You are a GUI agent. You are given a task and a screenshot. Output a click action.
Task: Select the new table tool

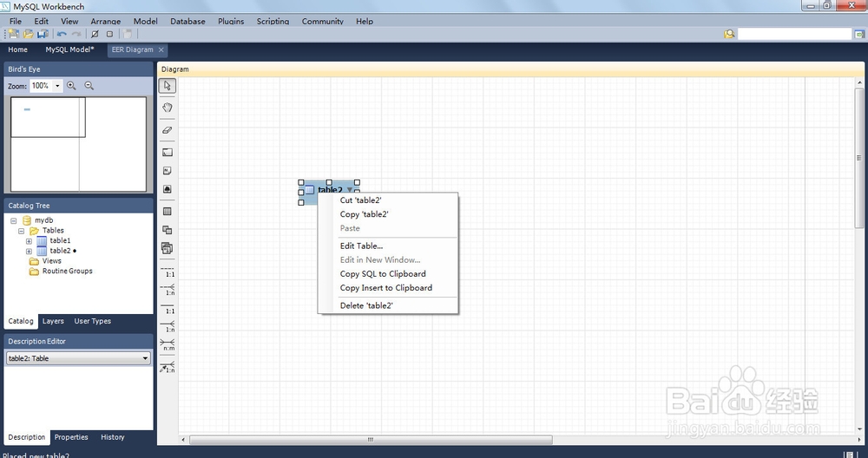click(x=168, y=212)
